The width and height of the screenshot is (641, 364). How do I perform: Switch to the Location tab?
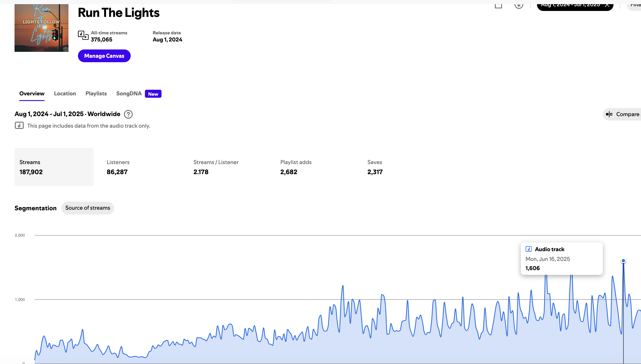point(65,94)
